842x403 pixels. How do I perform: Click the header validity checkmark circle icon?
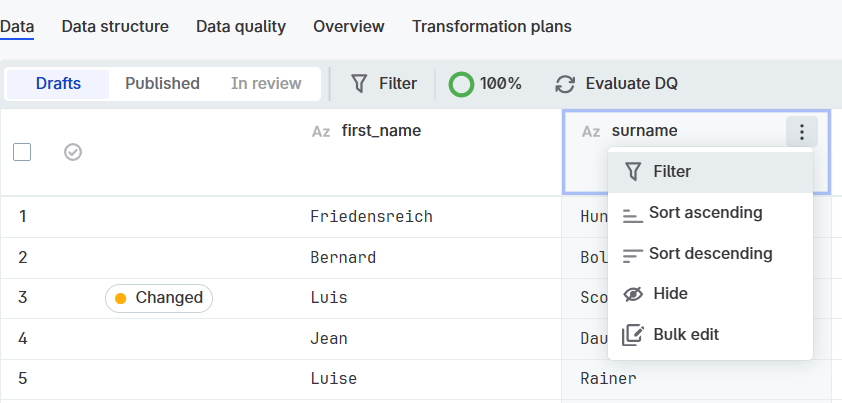click(x=73, y=153)
